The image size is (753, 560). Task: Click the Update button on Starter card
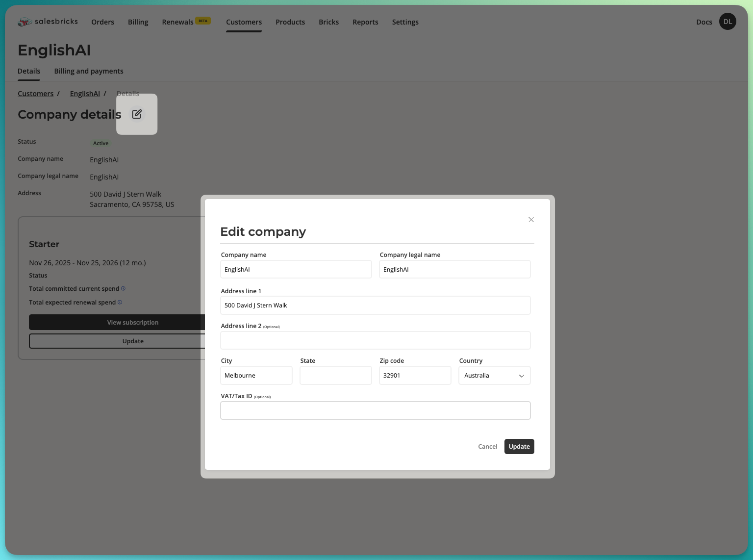coord(118,341)
